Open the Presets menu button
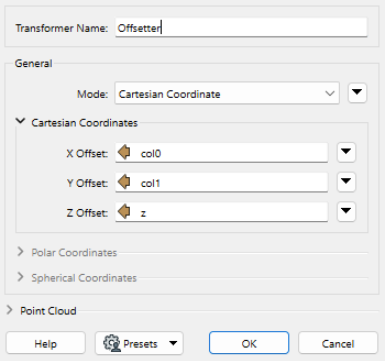The width and height of the screenshot is (385, 362). click(139, 343)
